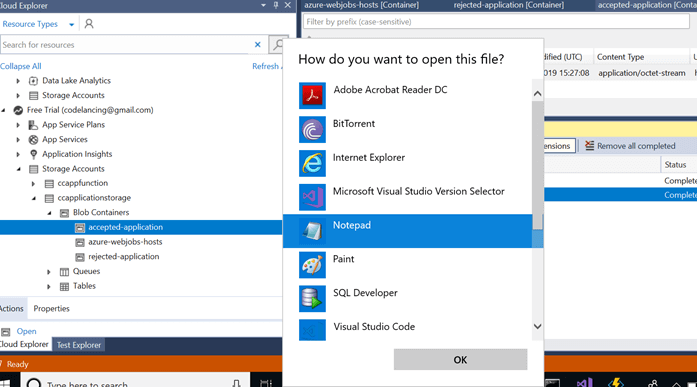This screenshot has height=387, width=697.
Task: Click the App Service Plans icon
Action: 33,125
